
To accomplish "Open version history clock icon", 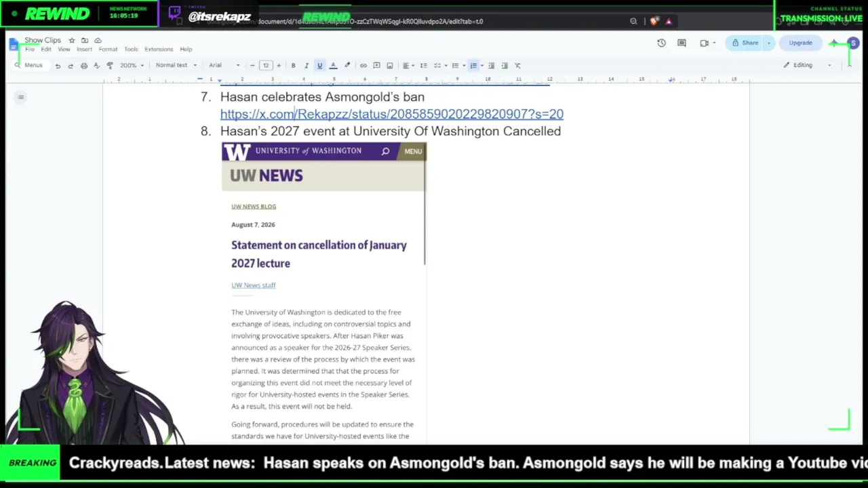I will (661, 43).
